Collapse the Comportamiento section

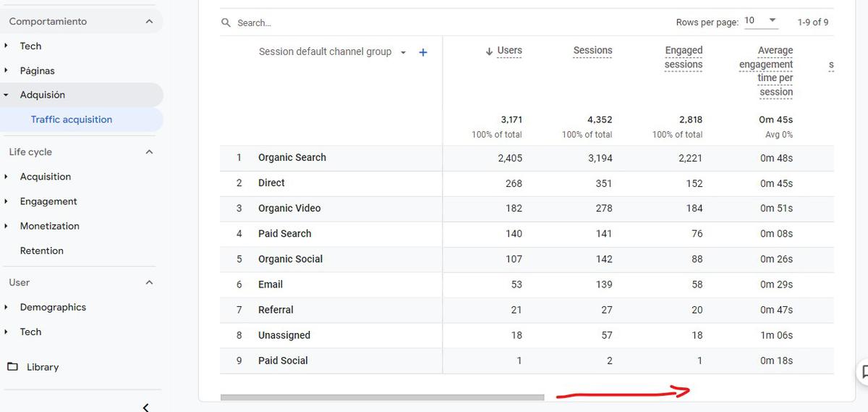tap(149, 22)
